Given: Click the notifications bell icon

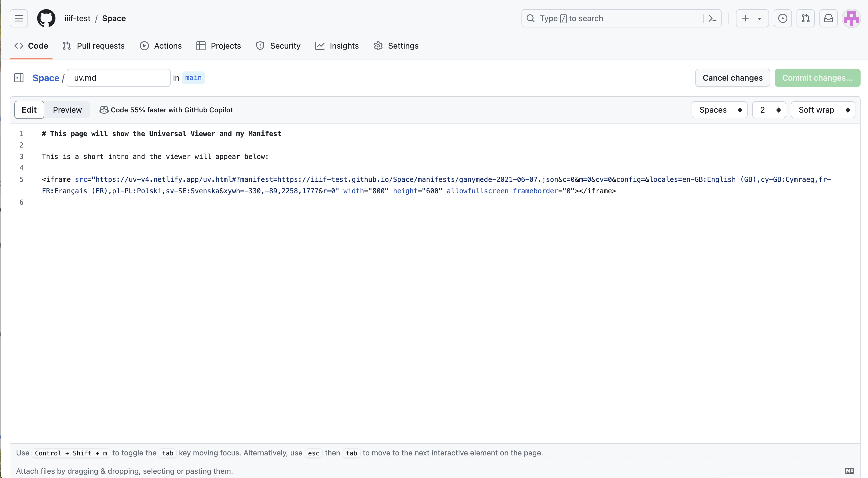Looking at the screenshot, I should click(829, 18).
